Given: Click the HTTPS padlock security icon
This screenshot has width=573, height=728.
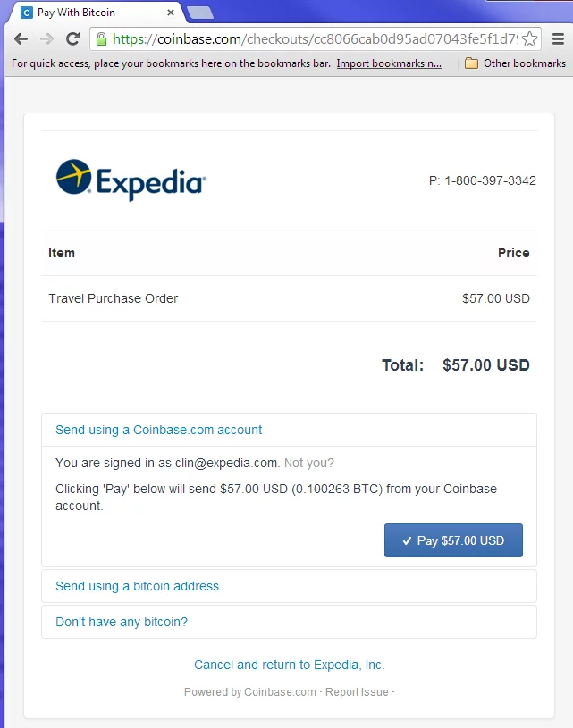Looking at the screenshot, I should 101,39.
